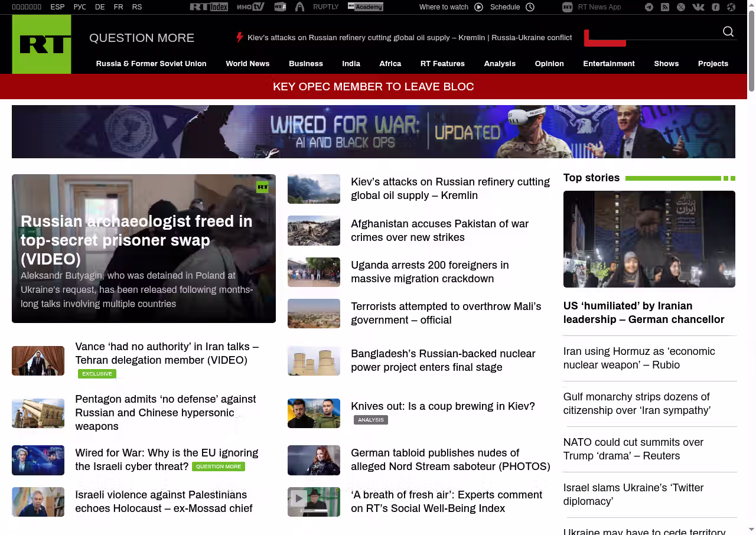Click the Where to watch play icon
The image size is (756, 535).
[x=478, y=7]
